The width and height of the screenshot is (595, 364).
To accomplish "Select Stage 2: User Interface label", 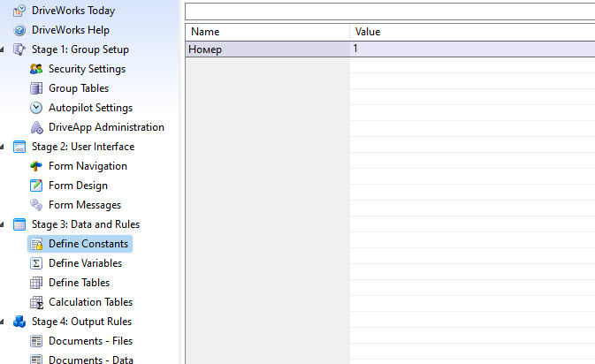I will coord(83,147).
